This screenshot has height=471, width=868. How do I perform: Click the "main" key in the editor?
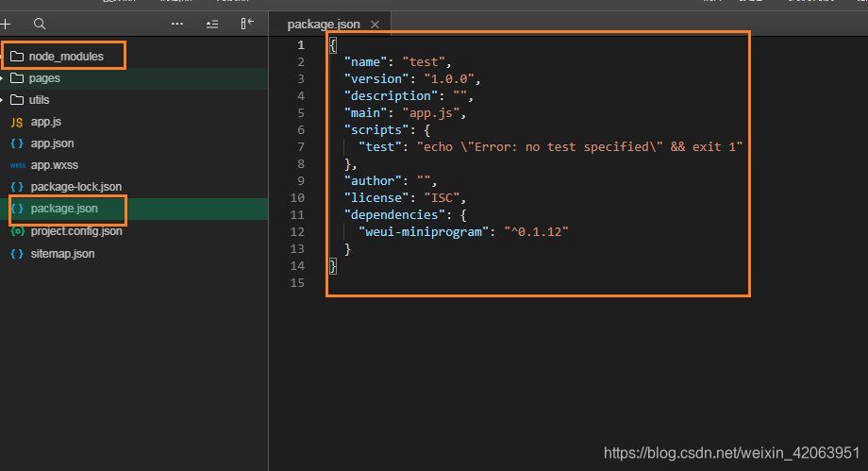[365, 113]
